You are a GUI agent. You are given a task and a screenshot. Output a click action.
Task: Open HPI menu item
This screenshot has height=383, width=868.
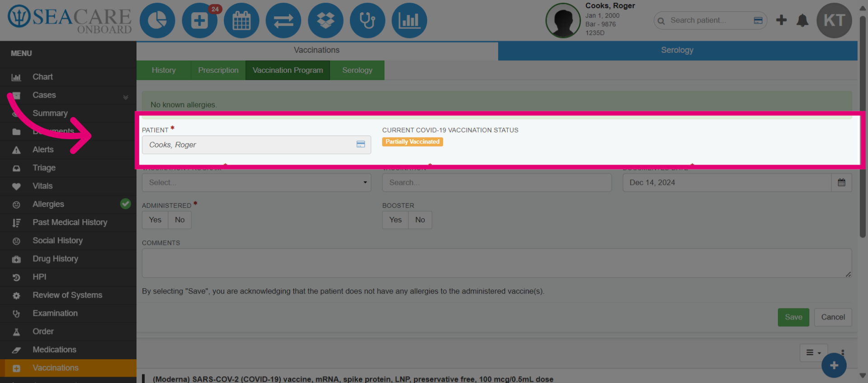(x=68, y=277)
